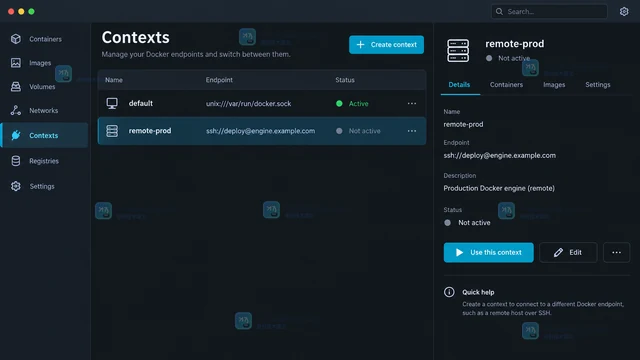Click the top-right settings gear icon
This screenshot has width=640, height=360.
click(x=624, y=11)
